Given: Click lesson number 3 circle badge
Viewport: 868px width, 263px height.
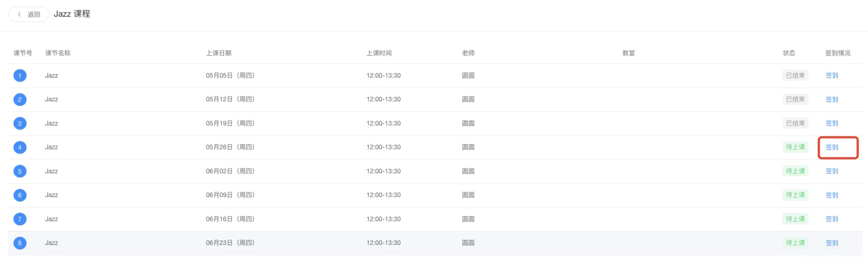Looking at the screenshot, I should point(20,123).
